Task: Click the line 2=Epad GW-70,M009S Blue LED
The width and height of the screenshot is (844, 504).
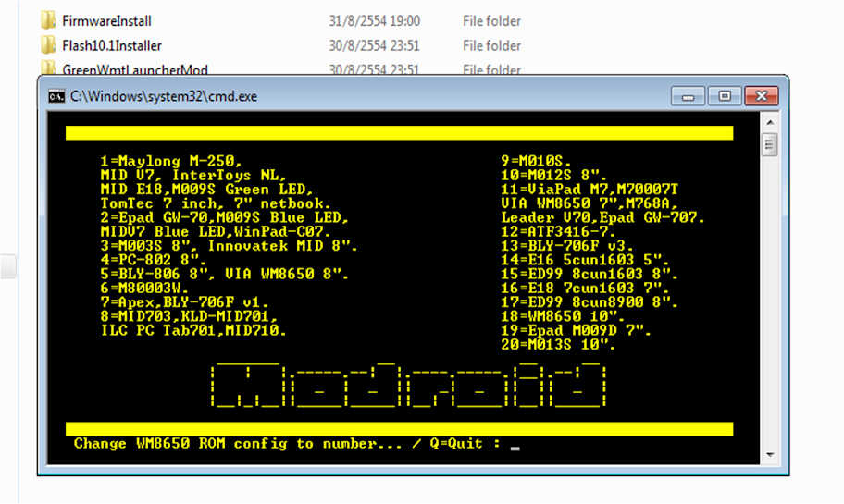Action: tap(225, 217)
